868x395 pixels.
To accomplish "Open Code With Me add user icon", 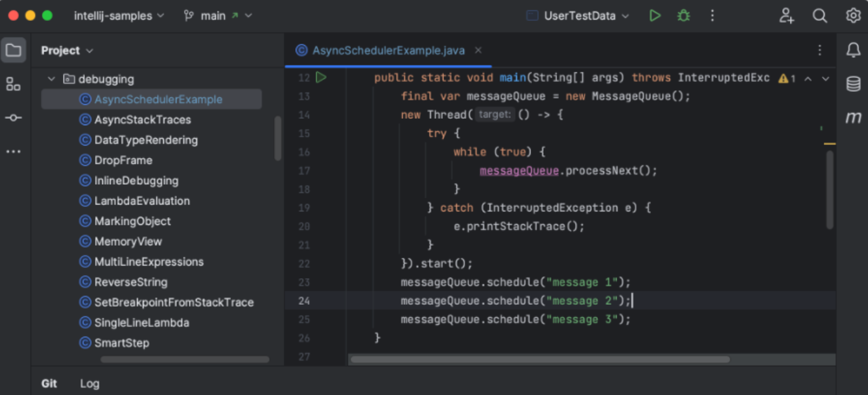I will pos(787,16).
